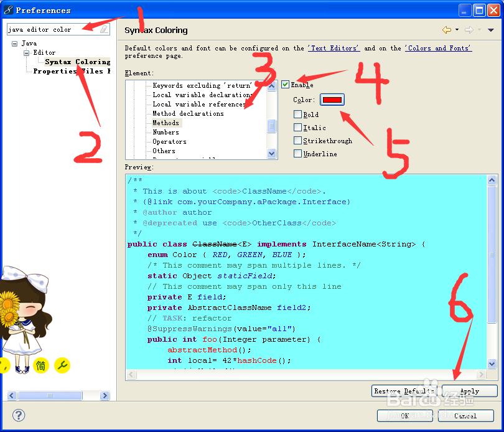Select the 'Others' element
The width and height of the screenshot is (504, 432).
coord(164,151)
